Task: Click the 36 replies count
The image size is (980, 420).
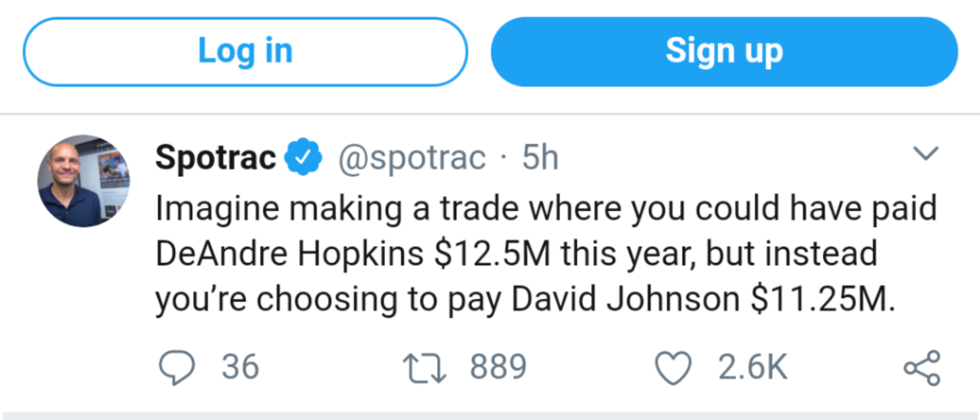Action: pyautogui.click(x=240, y=367)
